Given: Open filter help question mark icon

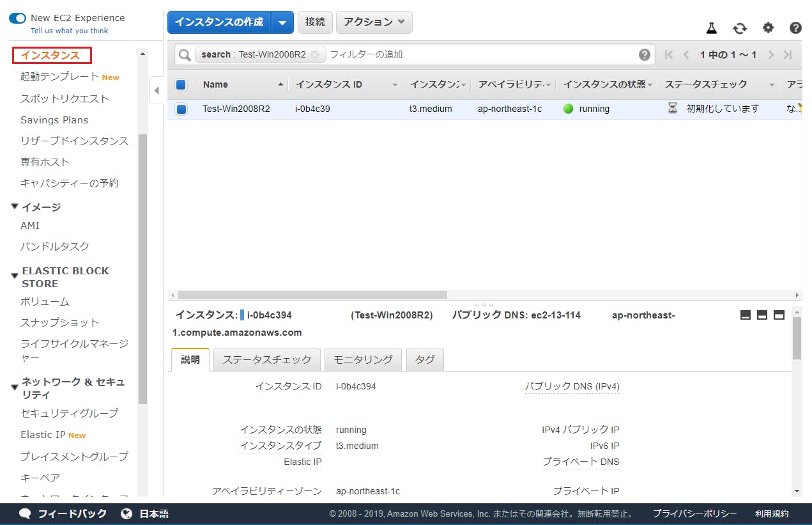Looking at the screenshot, I should tap(645, 54).
